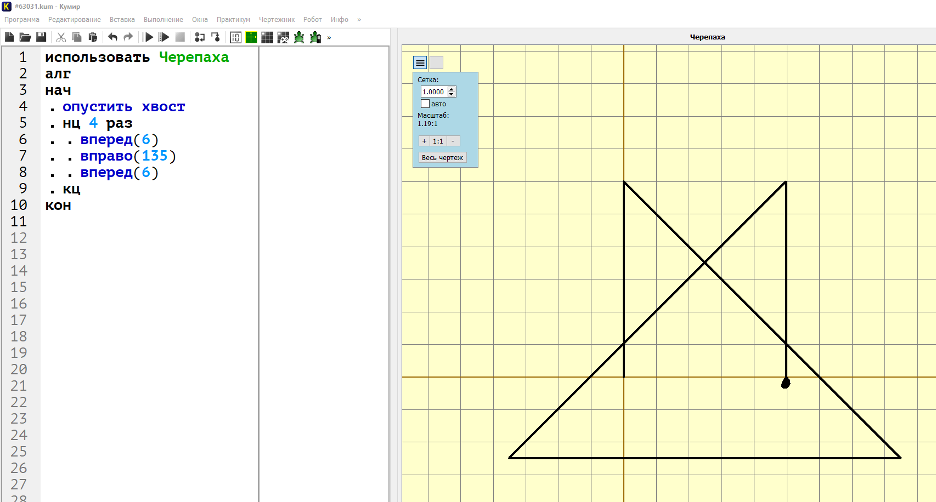This screenshot has width=936, height=502.
Task: Open the Окна menu
Action: [199, 20]
